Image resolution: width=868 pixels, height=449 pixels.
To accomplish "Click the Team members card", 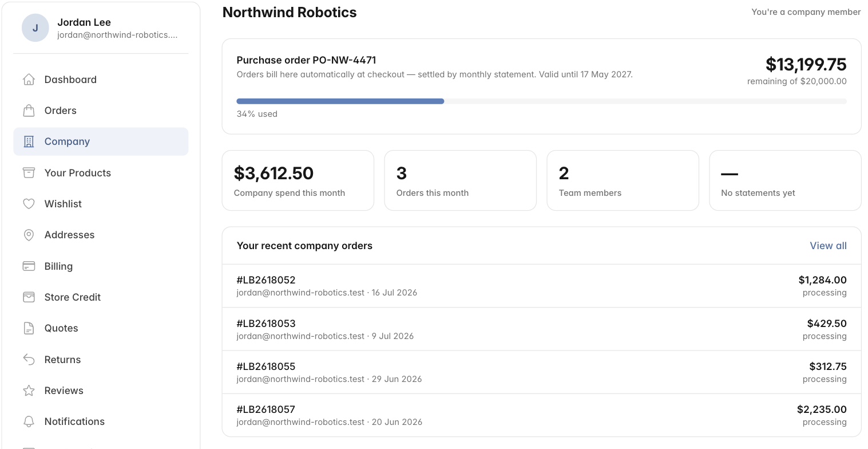I will pos(623,180).
